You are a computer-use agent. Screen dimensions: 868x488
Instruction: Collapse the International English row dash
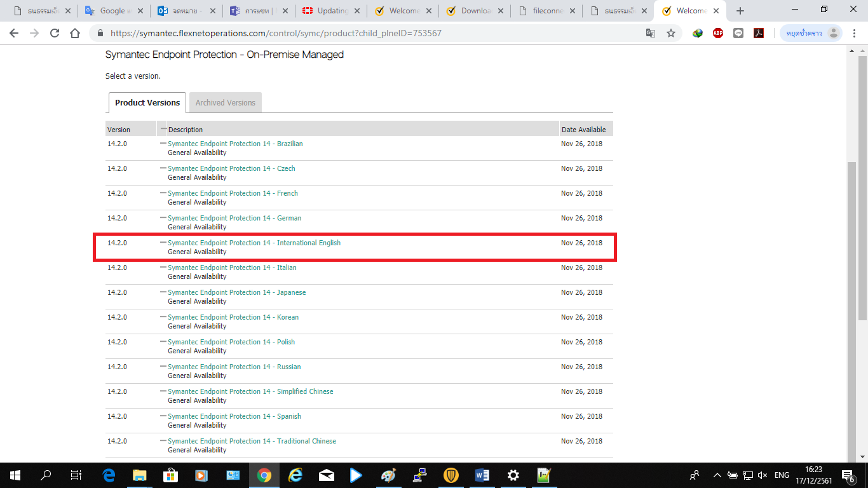pyautogui.click(x=163, y=243)
